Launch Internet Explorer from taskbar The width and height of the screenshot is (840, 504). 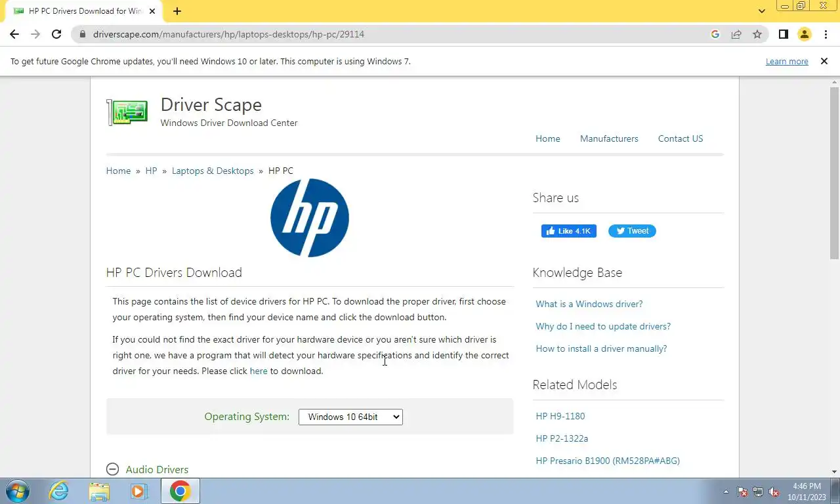pyautogui.click(x=59, y=491)
